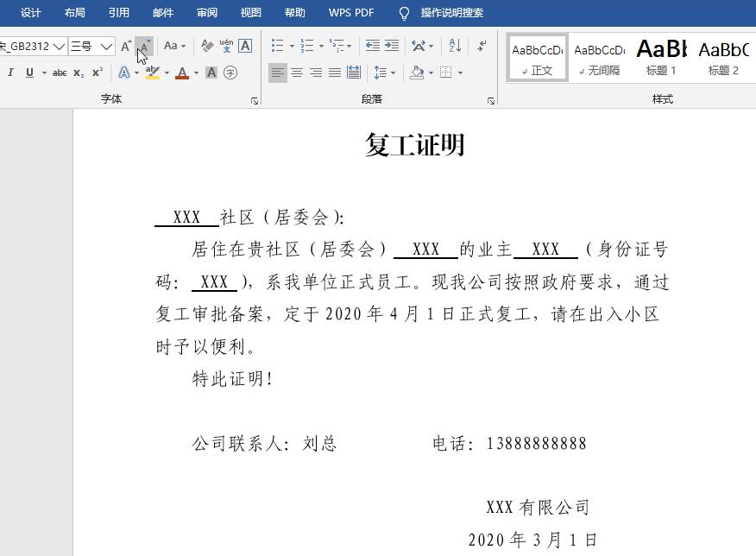Center align text
The height and width of the screenshot is (556, 756).
pos(297,73)
